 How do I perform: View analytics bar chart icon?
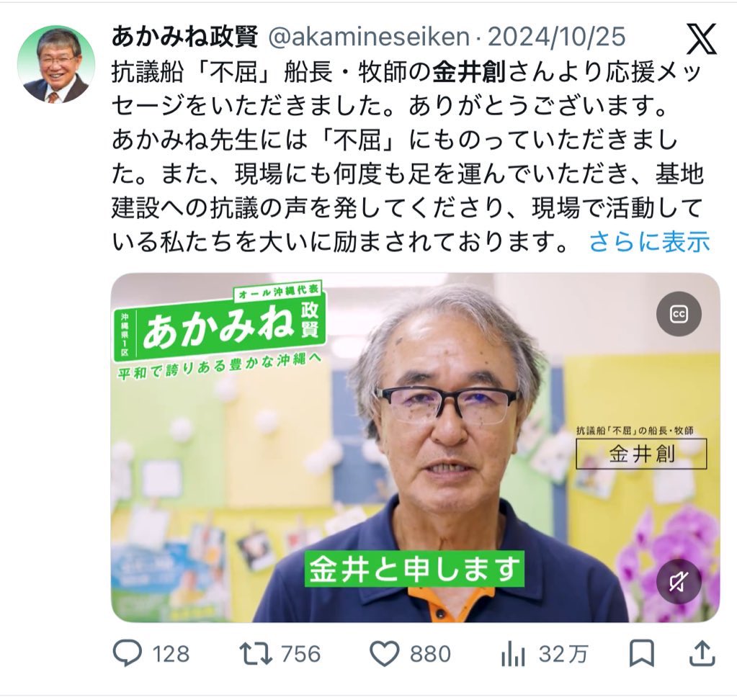pyautogui.click(x=513, y=653)
